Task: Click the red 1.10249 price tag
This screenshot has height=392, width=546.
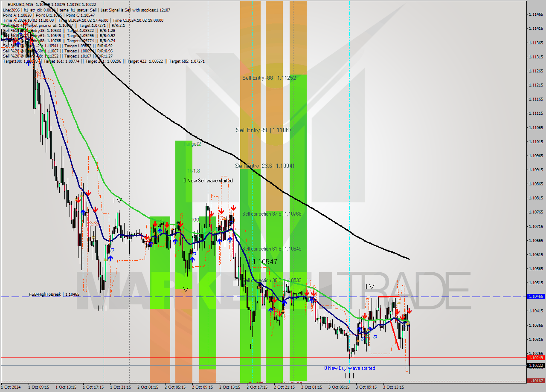Action: (536, 358)
